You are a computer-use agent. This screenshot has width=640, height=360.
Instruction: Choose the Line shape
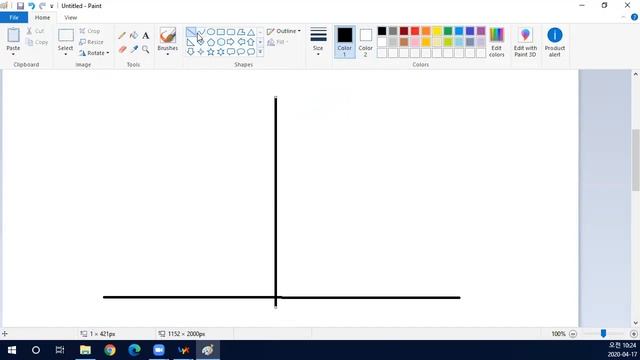coord(191,32)
